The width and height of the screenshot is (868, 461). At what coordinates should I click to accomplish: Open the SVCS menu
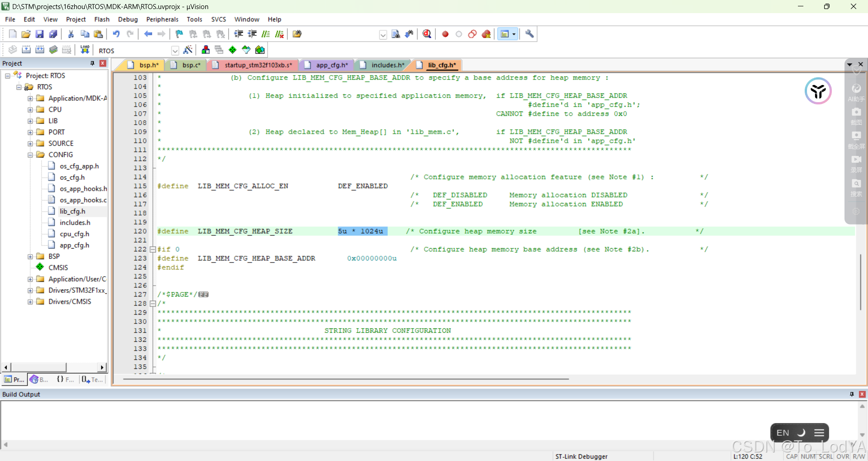click(x=218, y=19)
